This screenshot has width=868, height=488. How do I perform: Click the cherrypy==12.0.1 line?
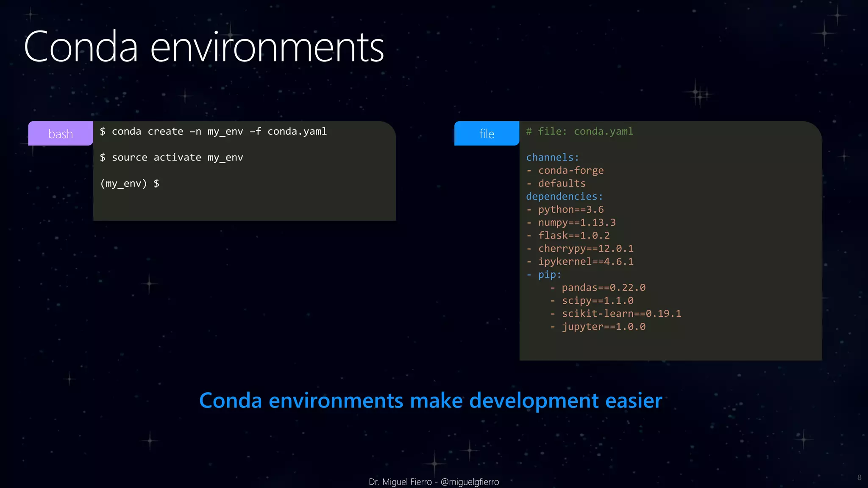tap(580, 249)
